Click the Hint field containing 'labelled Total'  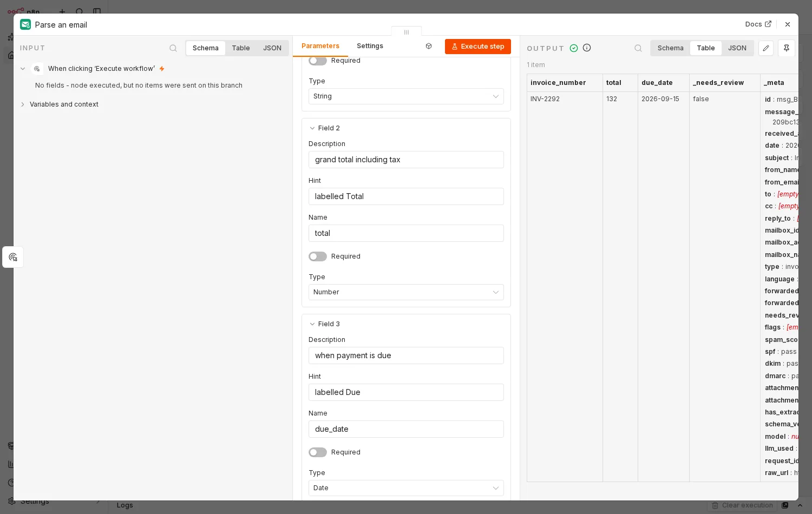[406, 196]
